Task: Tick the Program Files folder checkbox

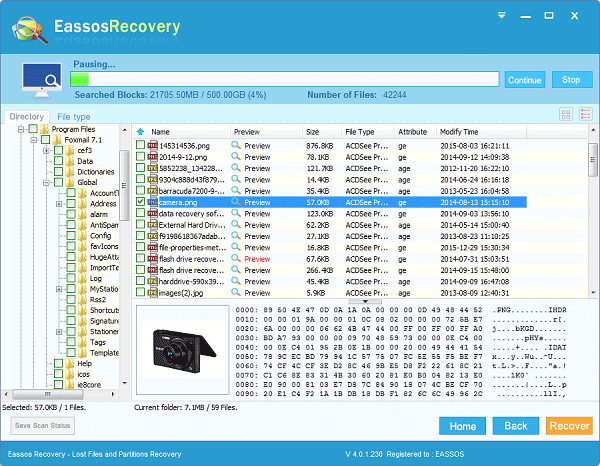Action: point(33,129)
